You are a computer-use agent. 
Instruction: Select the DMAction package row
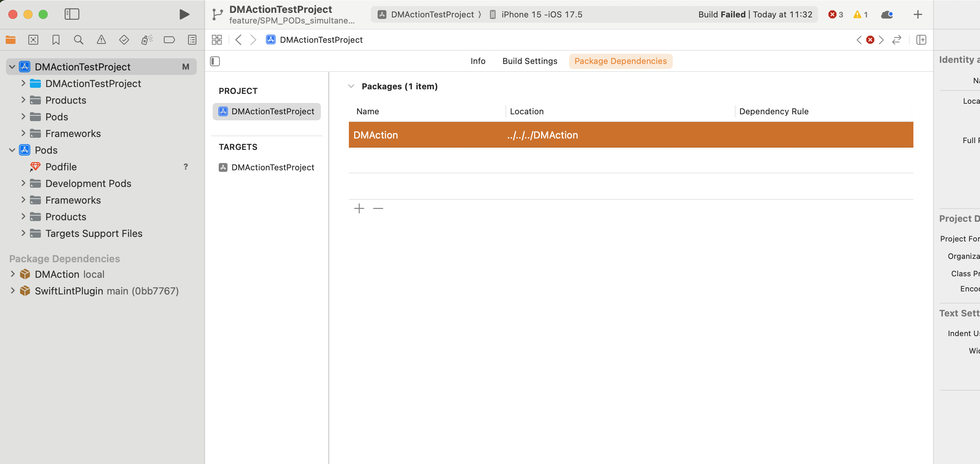pyautogui.click(x=631, y=135)
